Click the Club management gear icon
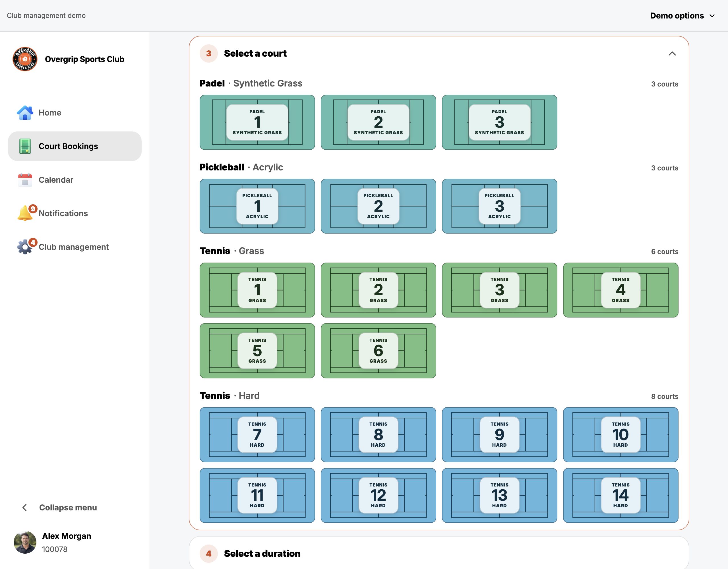 tap(25, 247)
